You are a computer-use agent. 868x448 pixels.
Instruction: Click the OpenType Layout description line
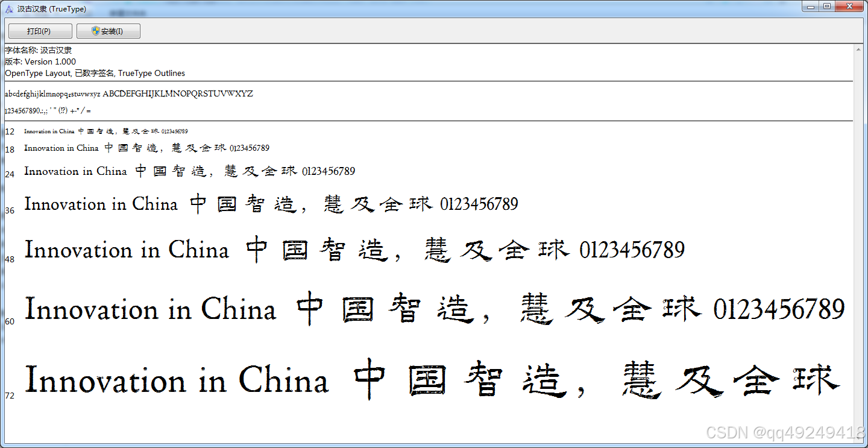pos(95,73)
